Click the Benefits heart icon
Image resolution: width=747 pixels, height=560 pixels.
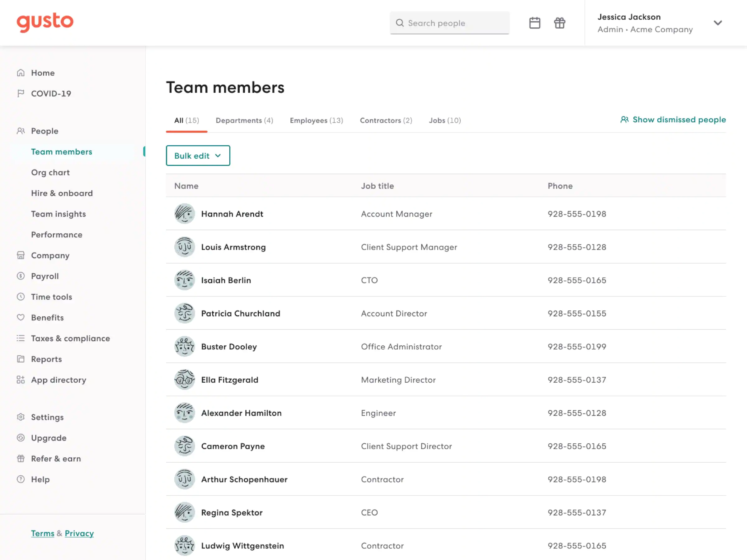(21, 318)
